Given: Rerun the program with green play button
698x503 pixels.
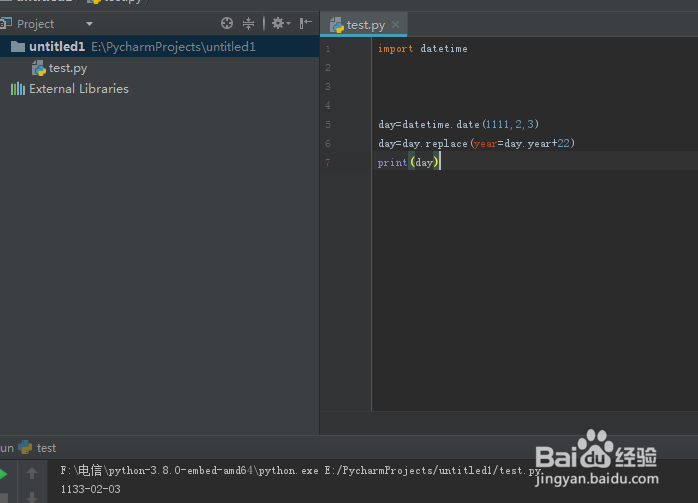Looking at the screenshot, I should point(4,474).
